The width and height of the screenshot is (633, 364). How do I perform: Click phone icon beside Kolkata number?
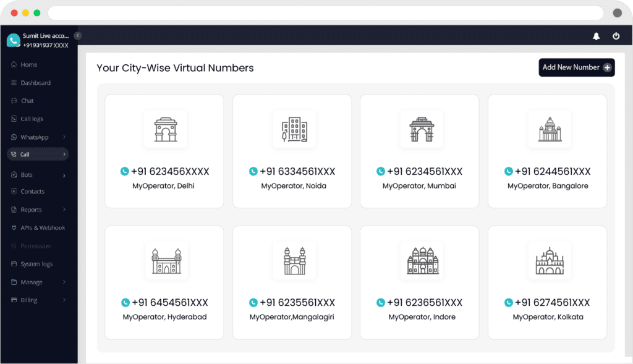coord(508,303)
